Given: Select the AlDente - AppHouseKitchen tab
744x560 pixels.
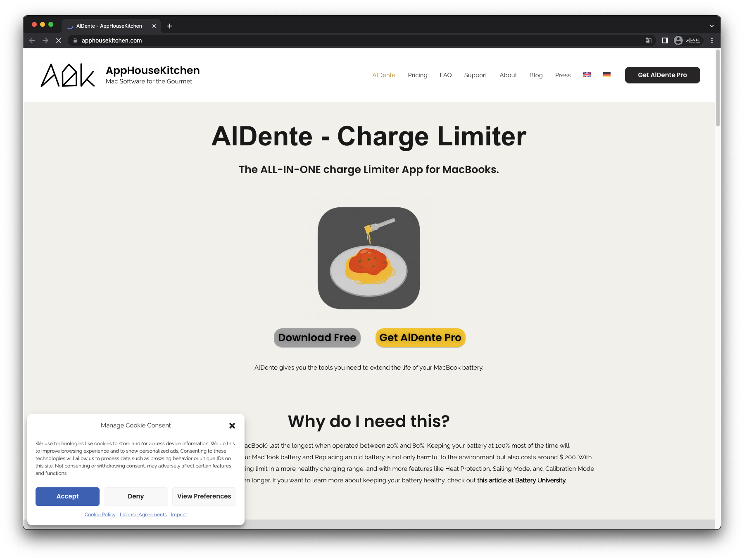Looking at the screenshot, I should click(111, 26).
